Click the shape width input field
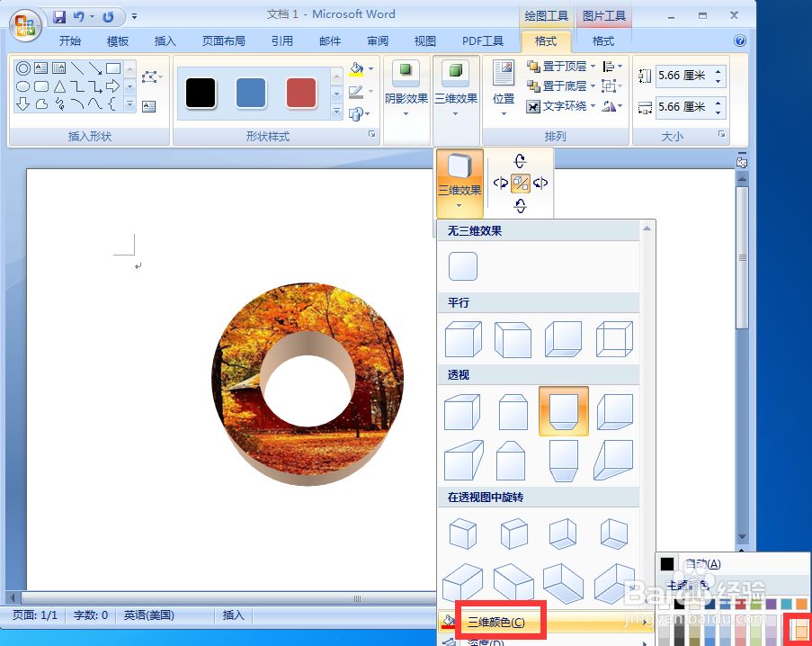 684,107
